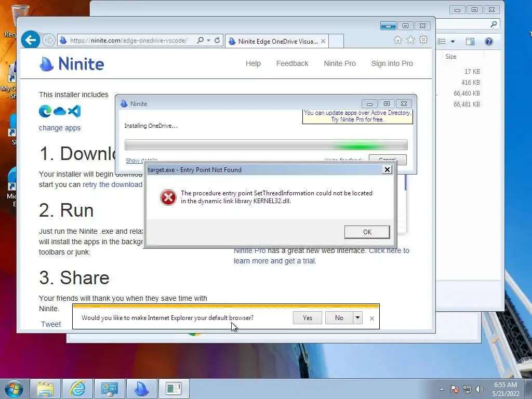The image size is (532, 399).
Task: Open the Explorer window view options icon
Action: [x=442, y=42]
